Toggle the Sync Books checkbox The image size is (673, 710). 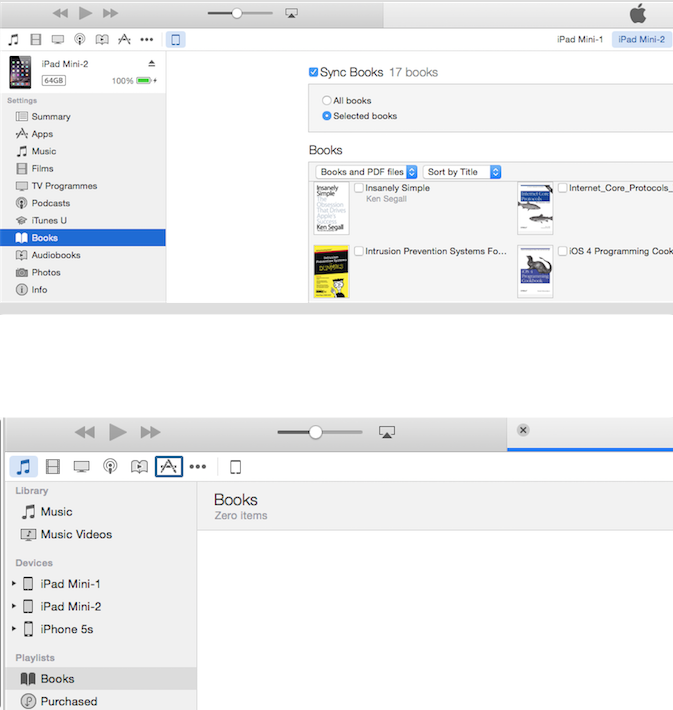click(x=313, y=72)
